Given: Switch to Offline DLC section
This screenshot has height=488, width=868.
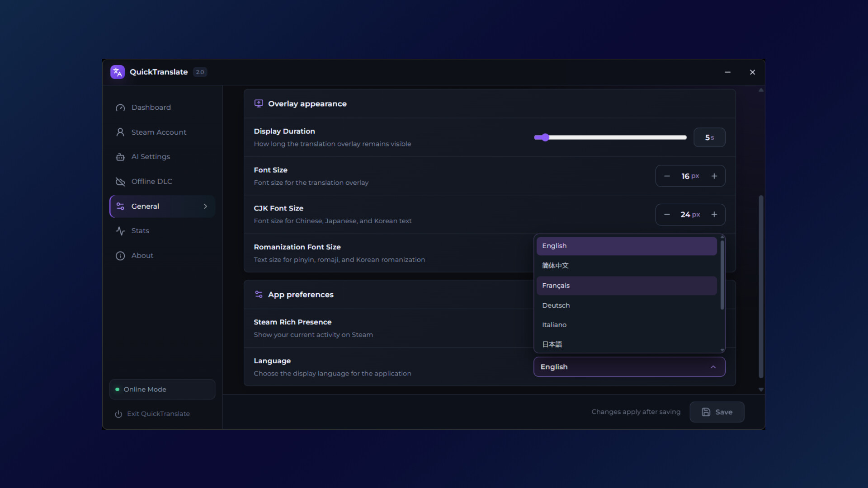Looking at the screenshot, I should [x=162, y=181].
